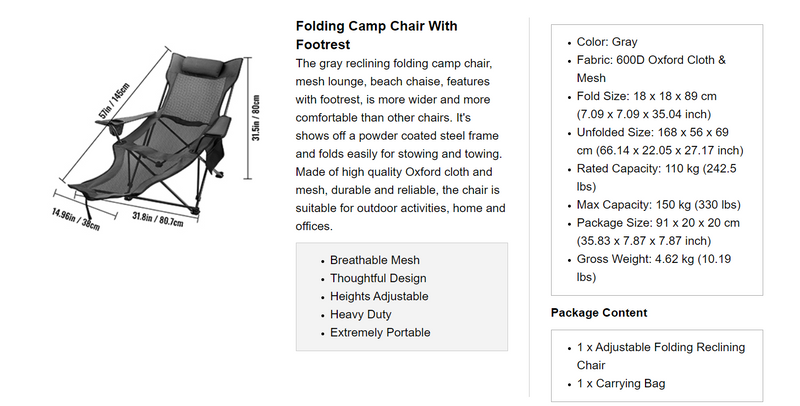This screenshot has height=406, width=800.
Task: Click the Fabric 600D Oxford Cloth specification
Action: point(651,69)
